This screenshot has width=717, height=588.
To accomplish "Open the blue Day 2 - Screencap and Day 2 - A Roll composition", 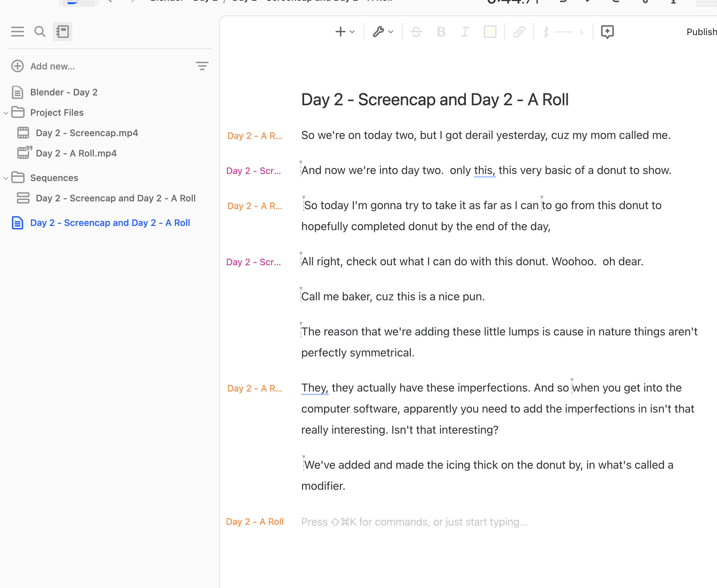I will point(110,223).
